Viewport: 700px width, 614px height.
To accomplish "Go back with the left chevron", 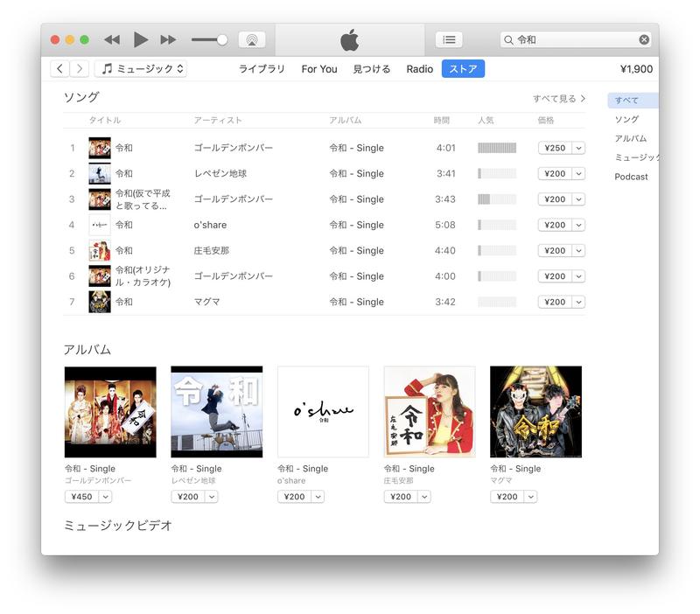I will (x=59, y=69).
